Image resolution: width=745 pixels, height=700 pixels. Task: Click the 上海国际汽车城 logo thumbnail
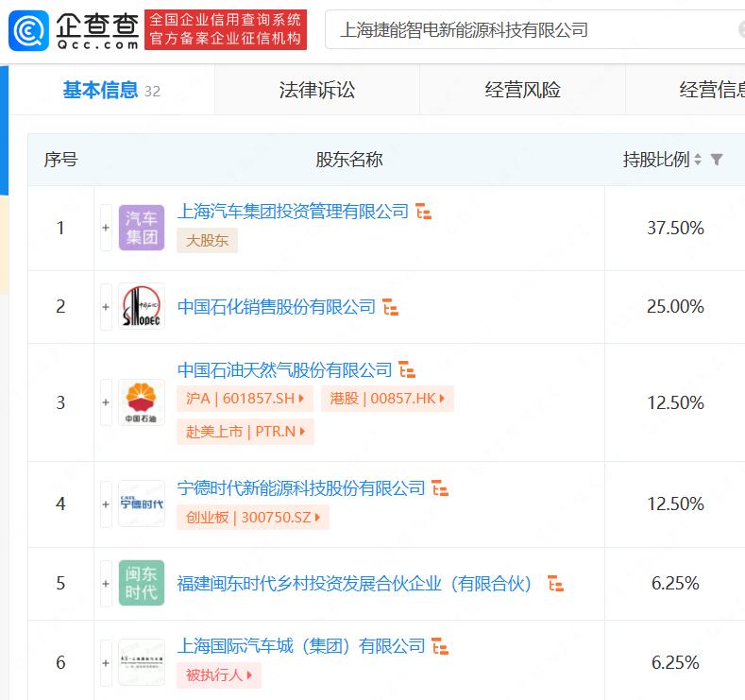pyautogui.click(x=142, y=662)
